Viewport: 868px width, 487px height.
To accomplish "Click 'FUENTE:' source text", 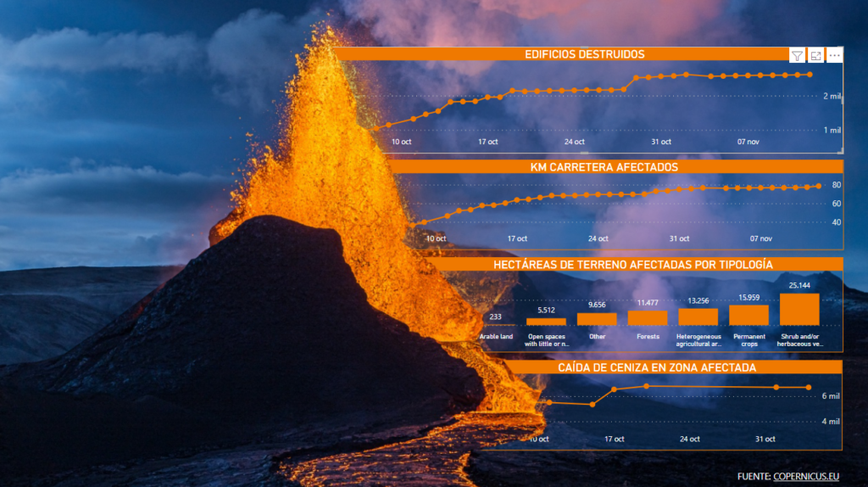I will (754, 476).
